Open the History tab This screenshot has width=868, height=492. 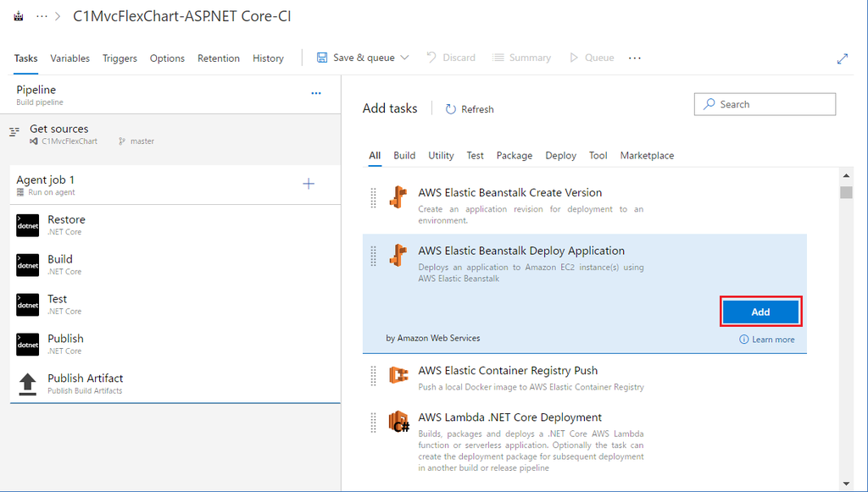point(268,58)
